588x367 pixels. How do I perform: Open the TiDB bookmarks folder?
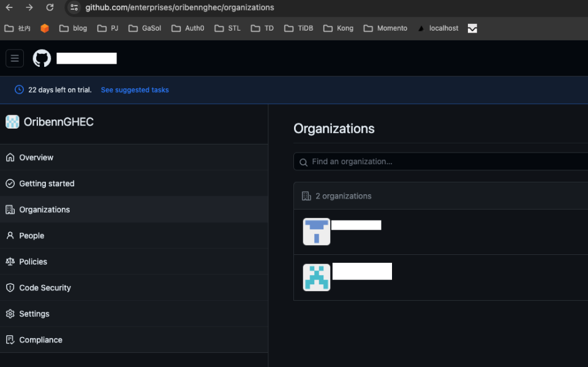click(x=298, y=28)
